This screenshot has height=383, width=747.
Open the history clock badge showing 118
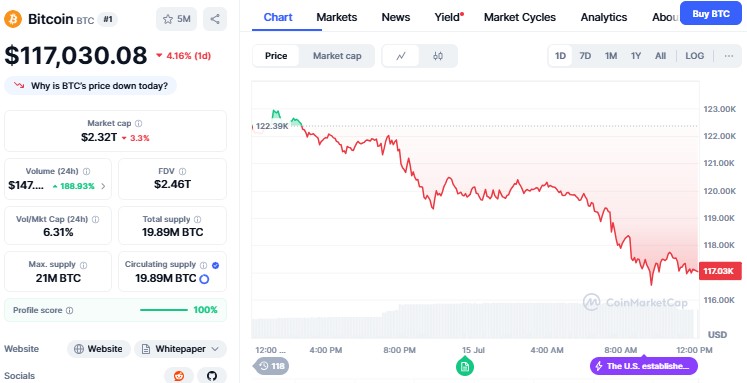(x=271, y=366)
